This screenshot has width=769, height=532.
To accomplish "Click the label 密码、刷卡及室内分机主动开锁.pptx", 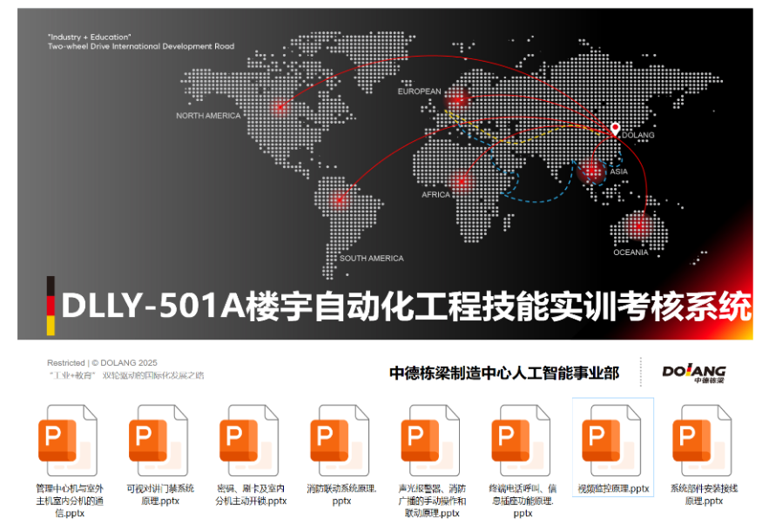I will [251, 495].
